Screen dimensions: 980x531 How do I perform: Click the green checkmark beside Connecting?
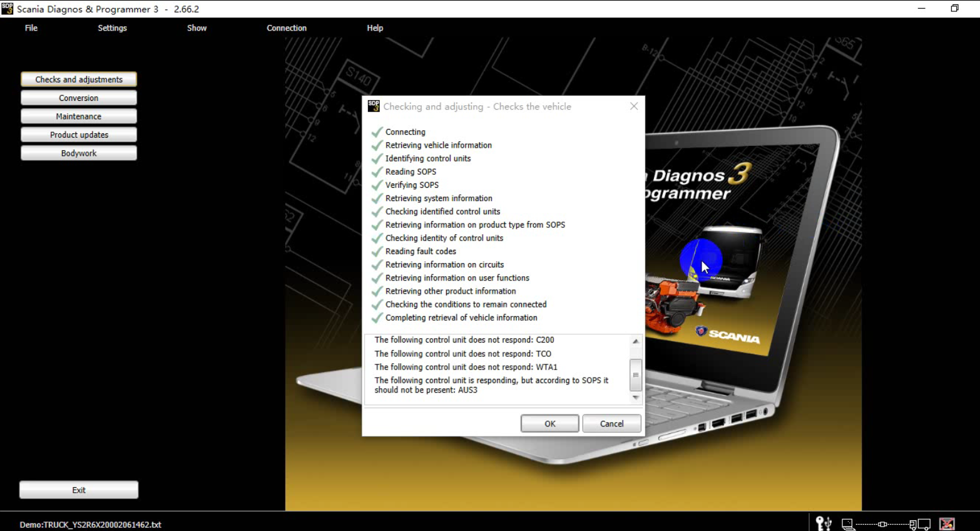tap(377, 132)
